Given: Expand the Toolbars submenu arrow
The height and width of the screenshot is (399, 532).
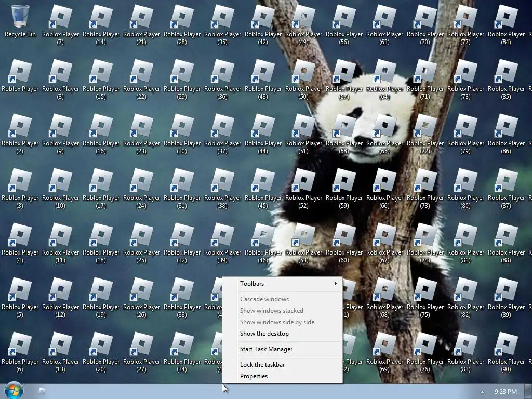Looking at the screenshot, I should point(335,283).
